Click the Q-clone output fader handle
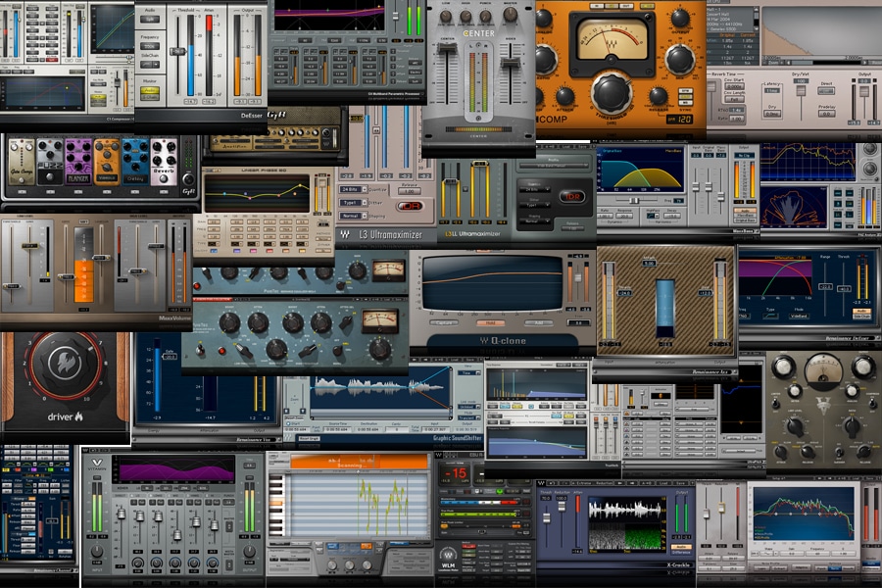Screen dimensions: 882x588 [x=577, y=277]
